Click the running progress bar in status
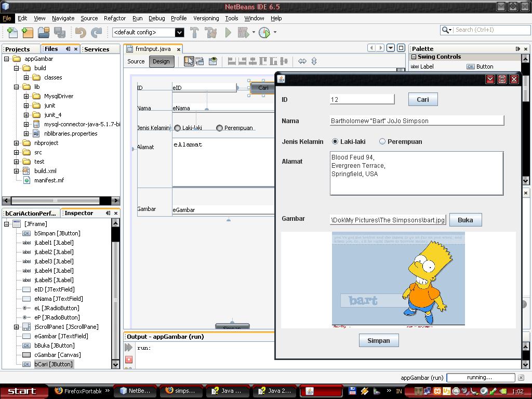The height and width of the screenshot is (399, 532). [x=481, y=377]
